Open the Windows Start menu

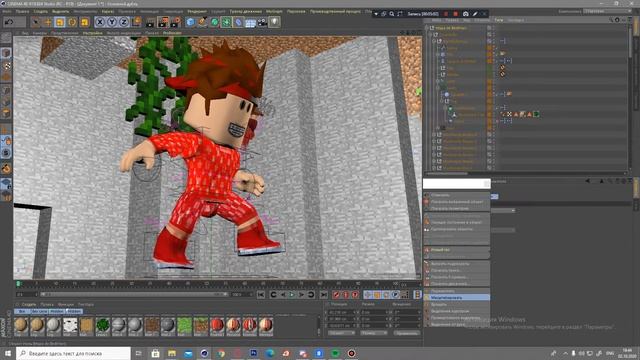tap(8, 353)
